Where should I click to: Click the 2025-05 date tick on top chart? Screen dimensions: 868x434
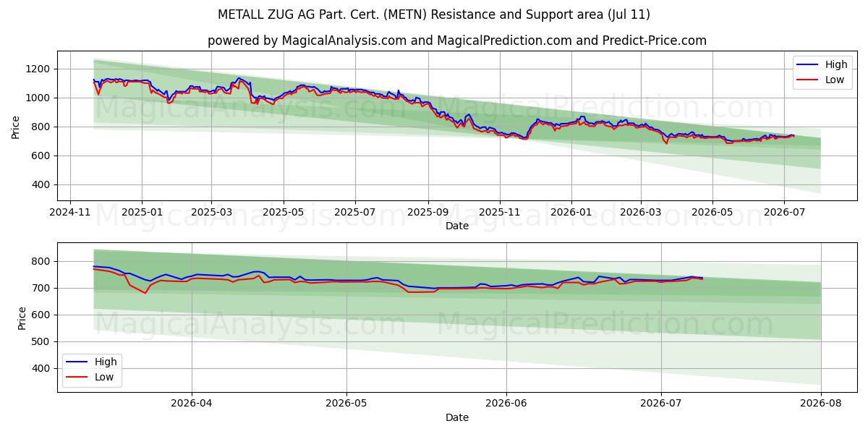pyautogui.click(x=283, y=213)
